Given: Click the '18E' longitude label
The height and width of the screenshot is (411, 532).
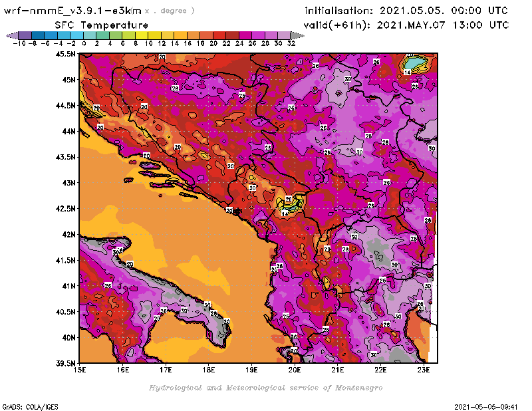Looking at the screenshot, I should (209, 370).
